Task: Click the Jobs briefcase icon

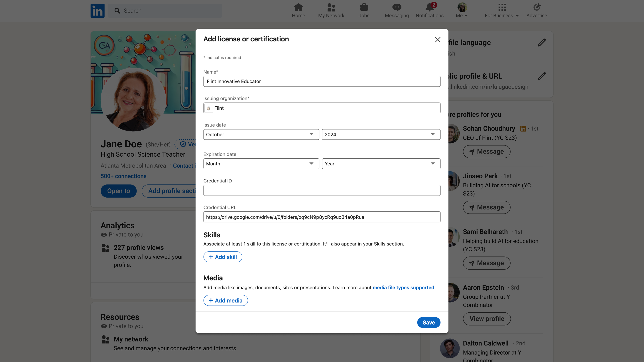Action: click(x=364, y=7)
